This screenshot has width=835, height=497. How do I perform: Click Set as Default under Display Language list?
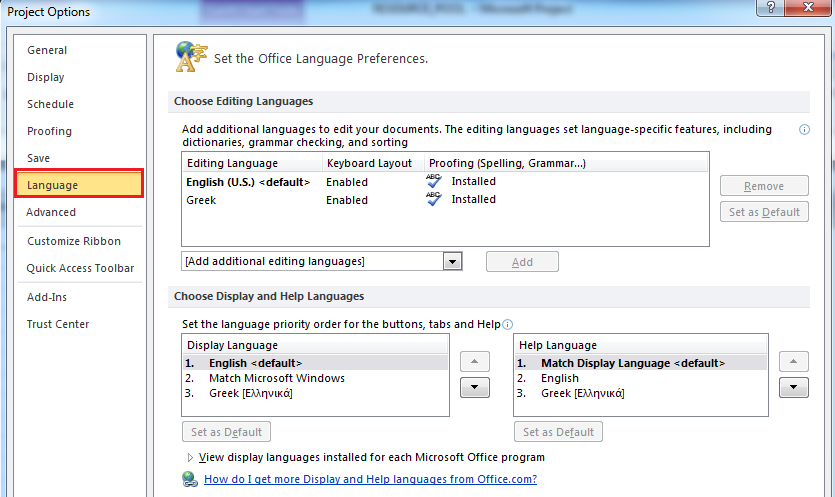[x=226, y=432]
